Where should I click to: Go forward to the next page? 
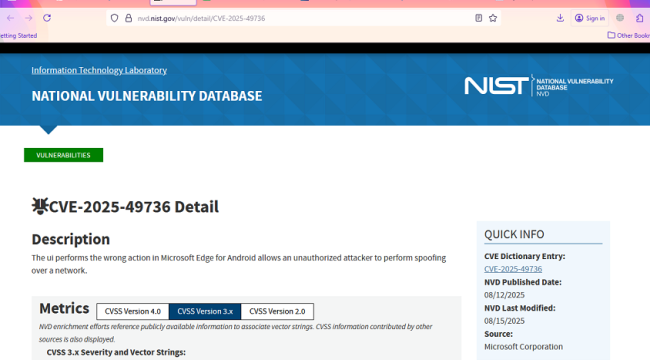pyautogui.click(x=29, y=18)
